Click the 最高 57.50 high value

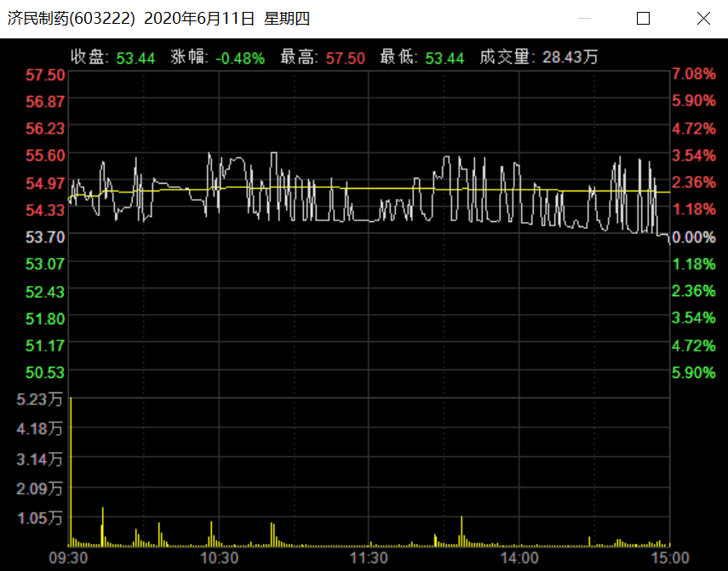[x=345, y=59]
